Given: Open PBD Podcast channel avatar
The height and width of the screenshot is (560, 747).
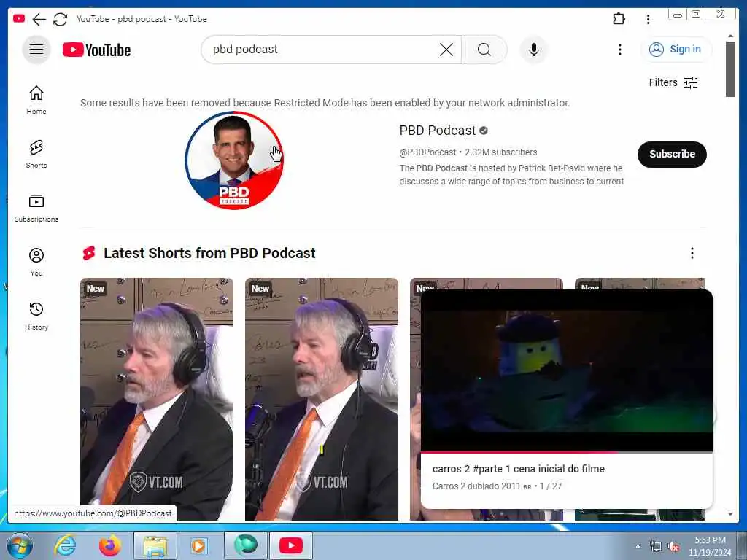Looking at the screenshot, I should [x=234, y=160].
